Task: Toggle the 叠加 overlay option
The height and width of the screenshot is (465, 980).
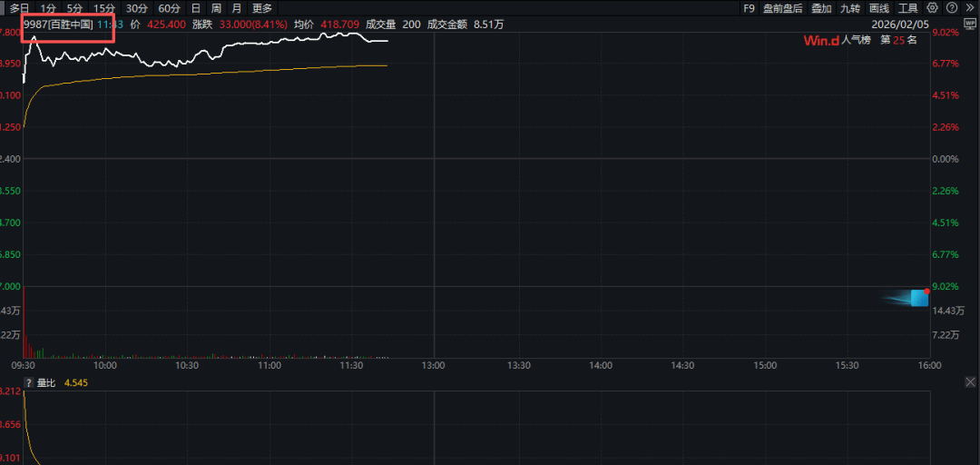Action: 821,8
